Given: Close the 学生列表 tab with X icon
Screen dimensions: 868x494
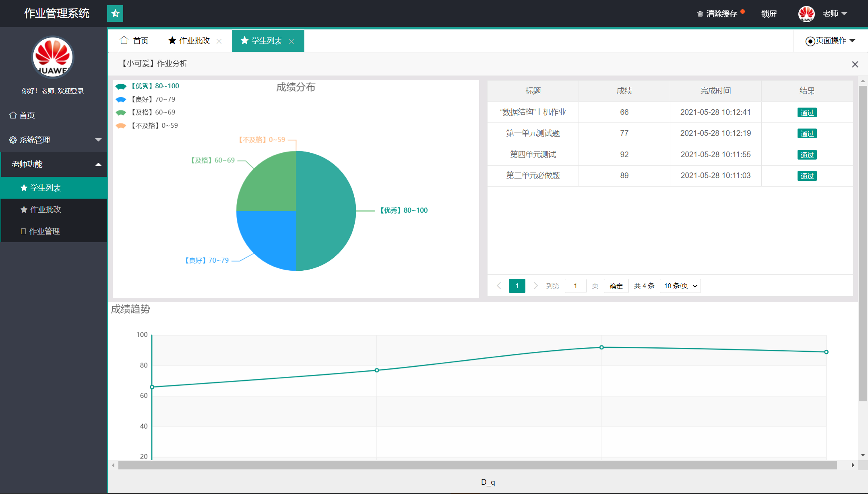Looking at the screenshot, I should pyautogui.click(x=291, y=41).
